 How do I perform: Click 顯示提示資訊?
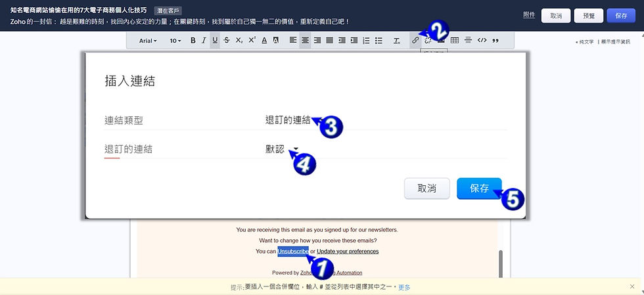coord(615,41)
